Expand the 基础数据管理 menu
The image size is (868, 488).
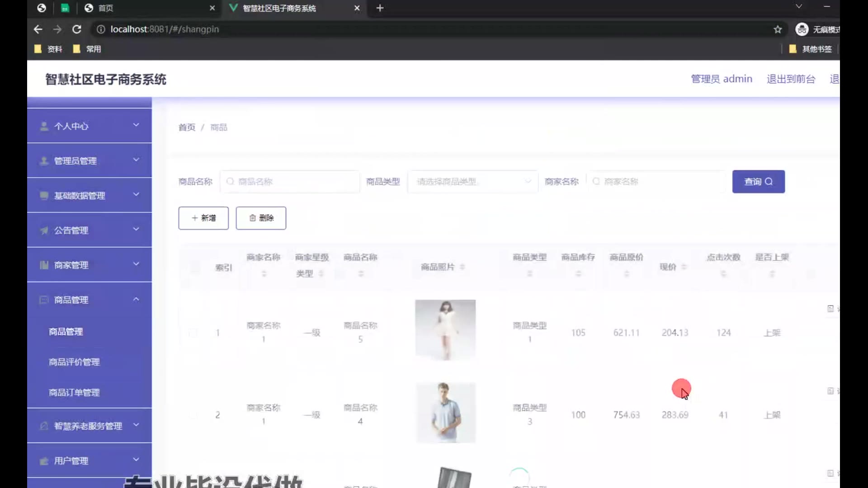(90, 195)
